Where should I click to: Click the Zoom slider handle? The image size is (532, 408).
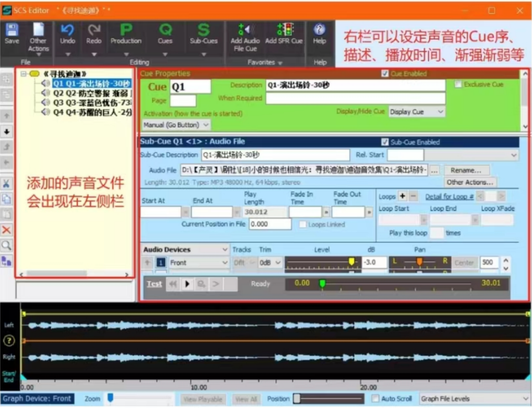pyautogui.click(x=110, y=398)
